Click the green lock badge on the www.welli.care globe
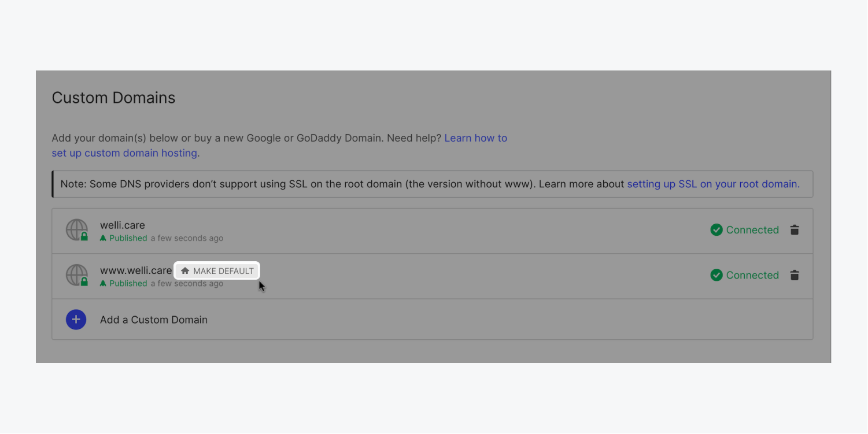 point(84,282)
